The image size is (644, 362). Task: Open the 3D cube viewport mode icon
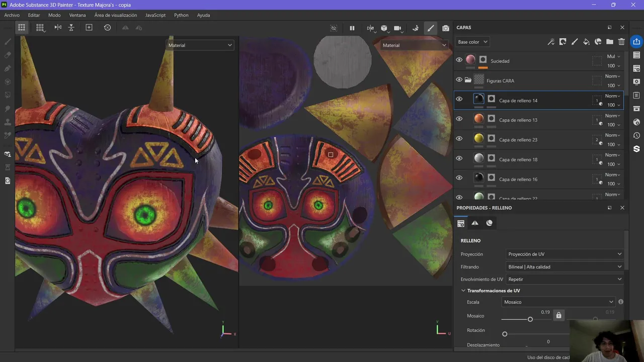[x=384, y=28]
